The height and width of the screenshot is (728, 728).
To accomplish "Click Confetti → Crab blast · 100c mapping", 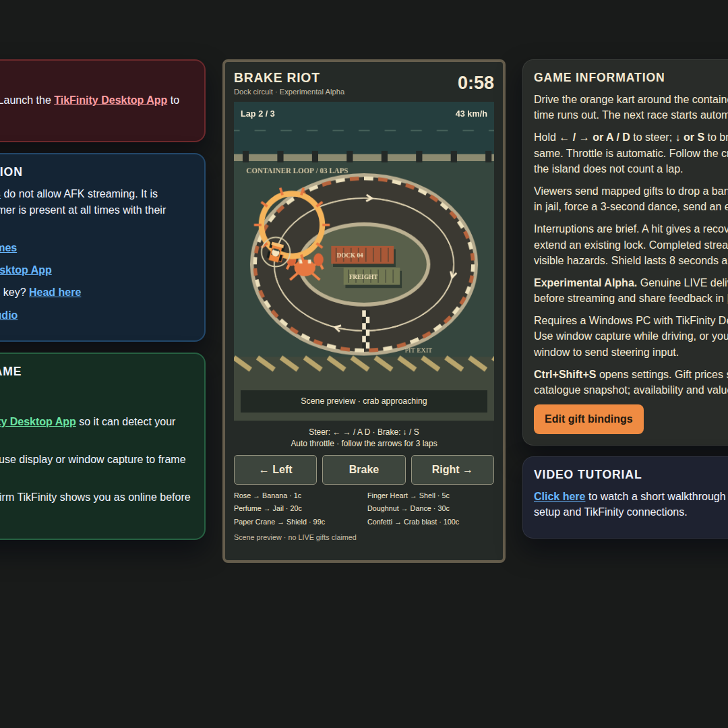I will [413, 522].
